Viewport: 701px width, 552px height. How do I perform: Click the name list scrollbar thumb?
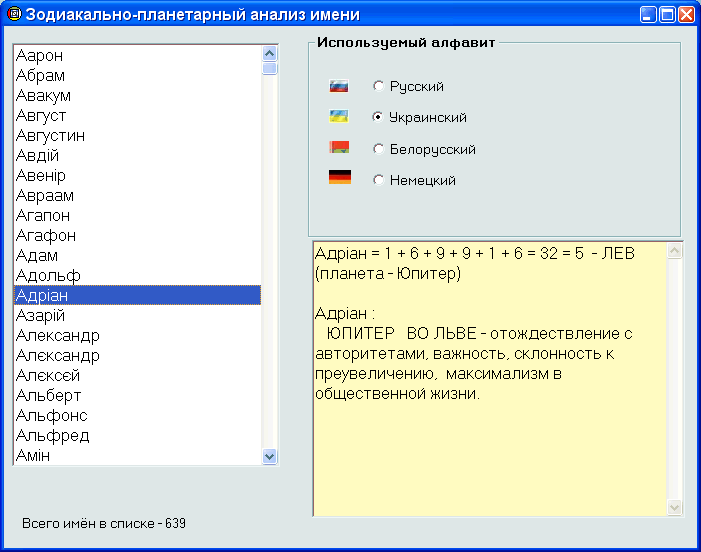270,68
